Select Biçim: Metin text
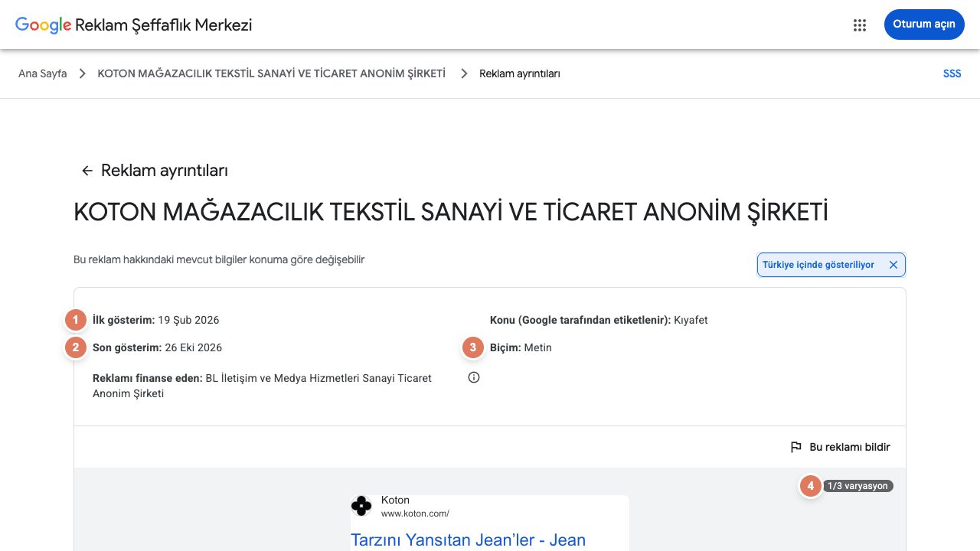Screen dimensions: 980x551 (521, 347)
